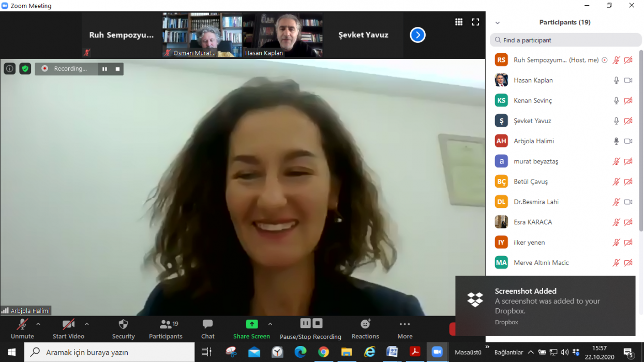
Task: Click Betül Çavuş's disabled camera icon
Action: 628,182
